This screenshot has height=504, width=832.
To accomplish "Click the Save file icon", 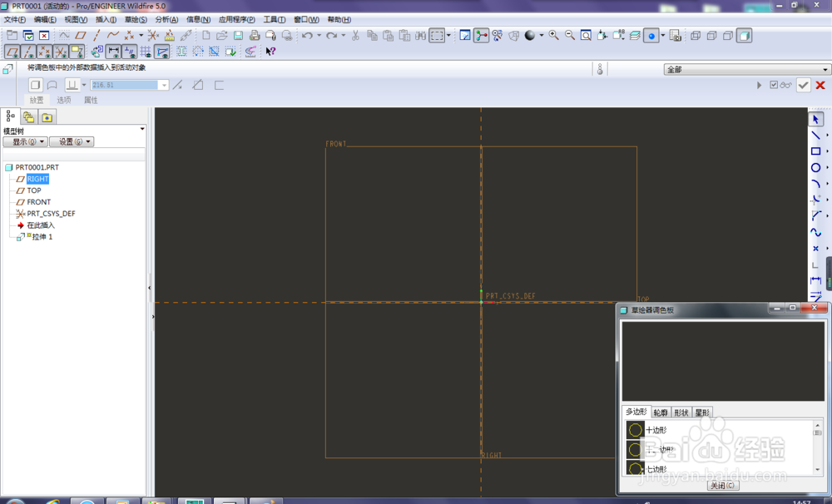I will pos(238,36).
